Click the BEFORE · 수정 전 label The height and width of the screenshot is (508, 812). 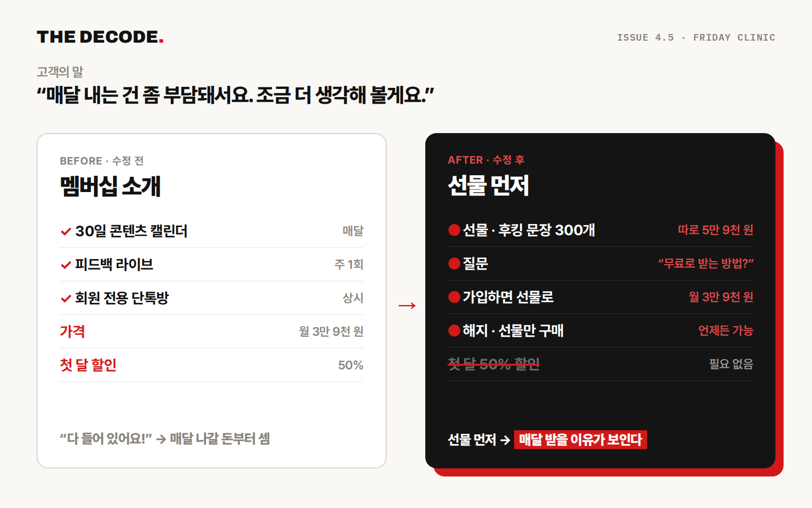click(101, 161)
